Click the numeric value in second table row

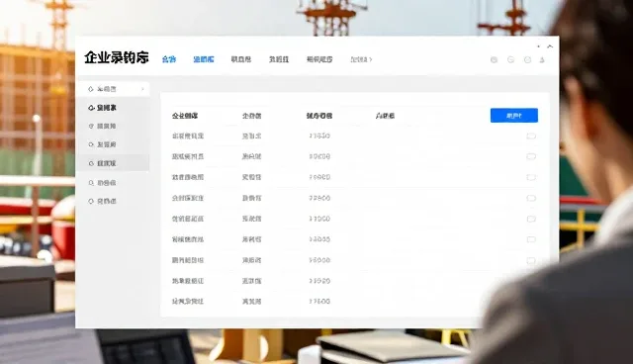pos(319,156)
